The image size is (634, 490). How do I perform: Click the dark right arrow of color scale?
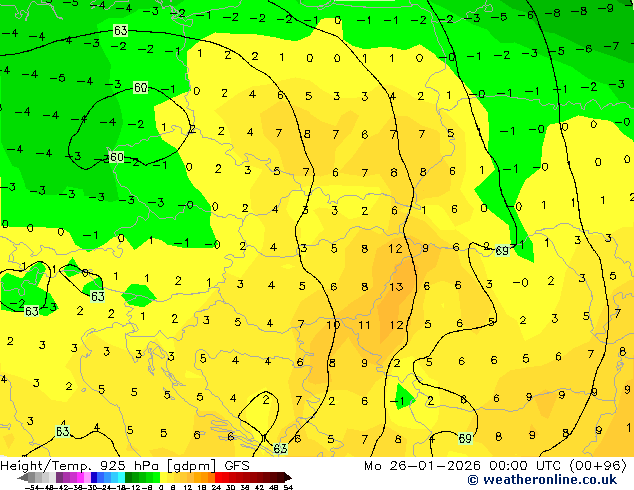coord(288,477)
